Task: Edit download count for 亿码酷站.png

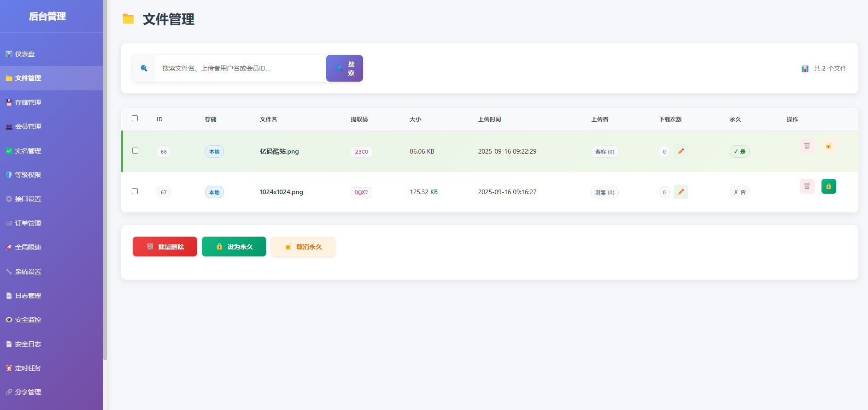Action: click(x=680, y=151)
